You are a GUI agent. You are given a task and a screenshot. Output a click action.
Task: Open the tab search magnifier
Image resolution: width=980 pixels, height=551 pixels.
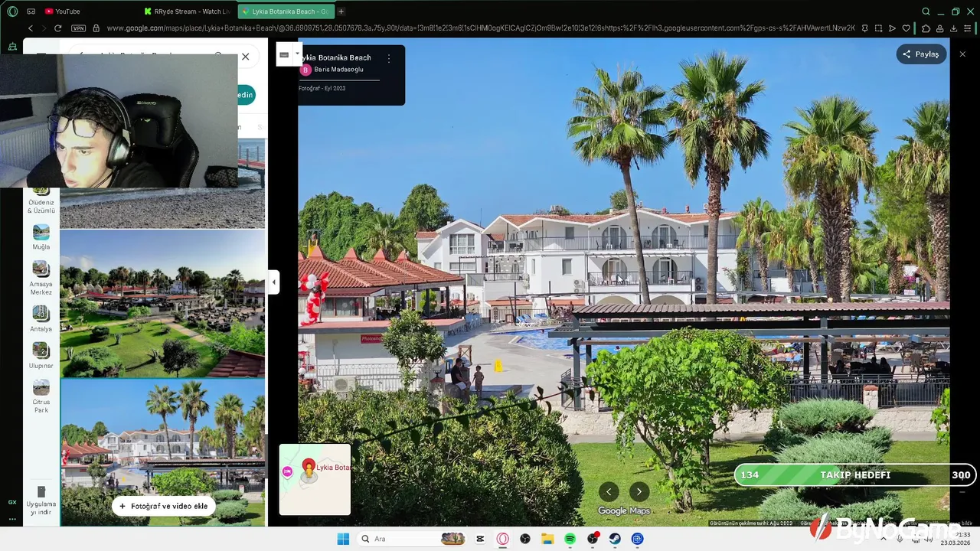(x=926, y=11)
